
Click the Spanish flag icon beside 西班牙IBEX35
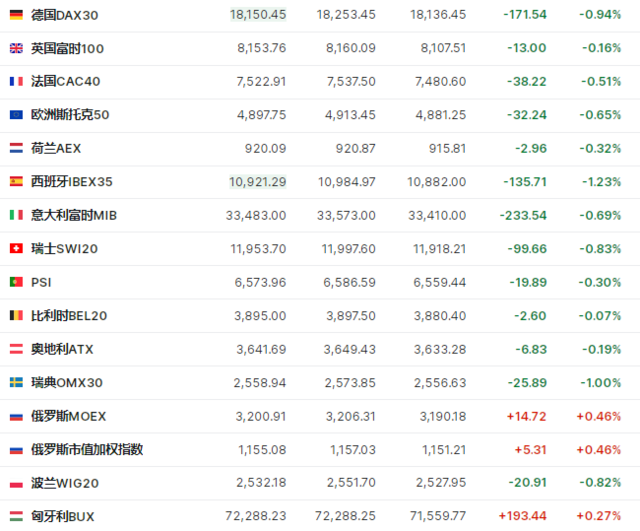(16, 182)
